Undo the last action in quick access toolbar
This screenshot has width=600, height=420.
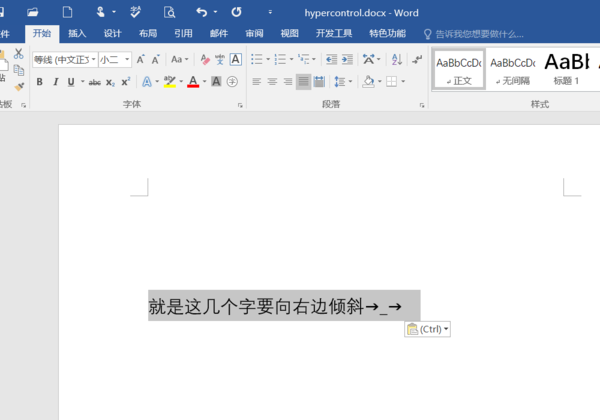tap(201, 12)
